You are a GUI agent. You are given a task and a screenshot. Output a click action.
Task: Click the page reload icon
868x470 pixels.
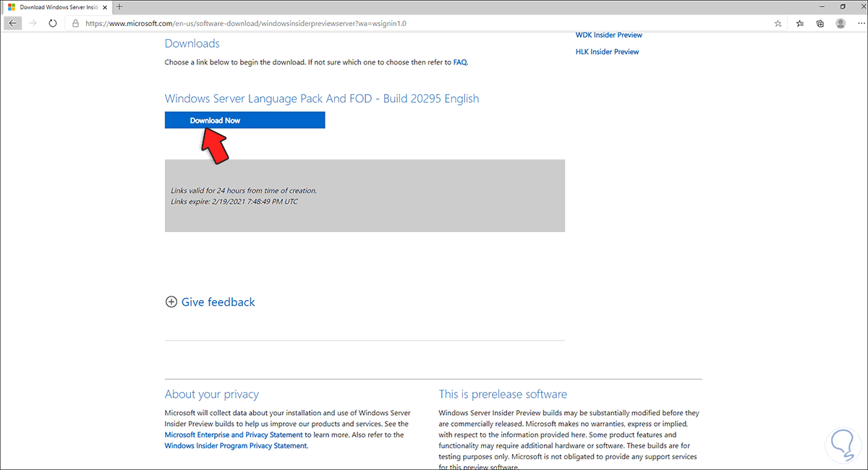click(52, 22)
